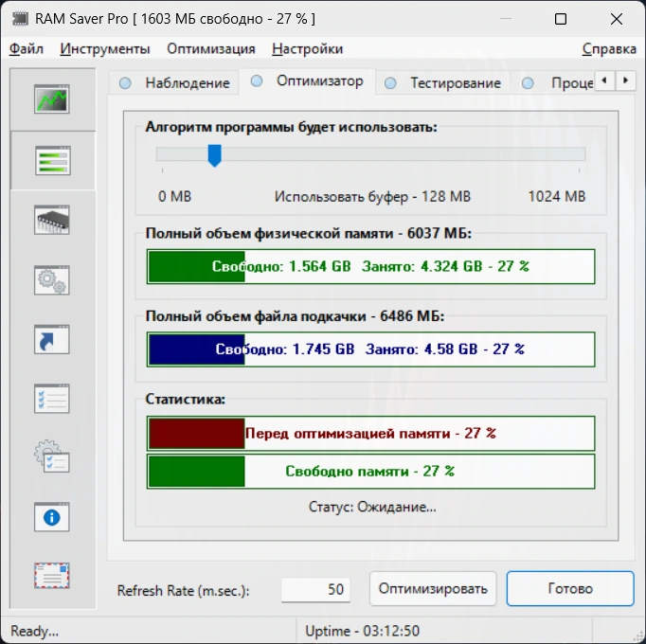
Task: Click the Uptime status bar text
Action: [362, 631]
